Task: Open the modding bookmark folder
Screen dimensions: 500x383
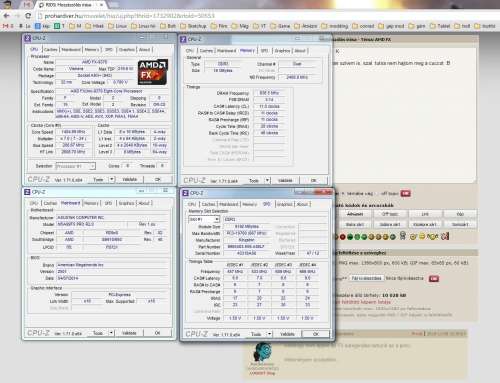Action: (335, 26)
